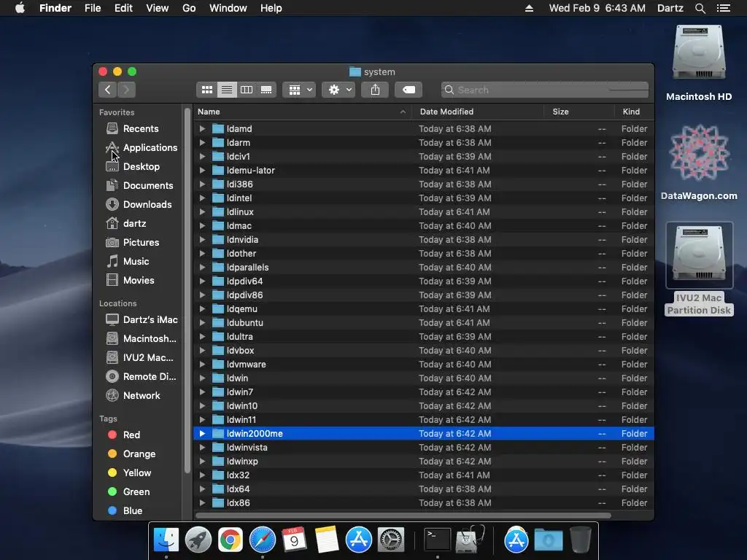This screenshot has width=747, height=560.
Task: Switch to gallery view in Finder toolbar
Action: click(x=266, y=90)
